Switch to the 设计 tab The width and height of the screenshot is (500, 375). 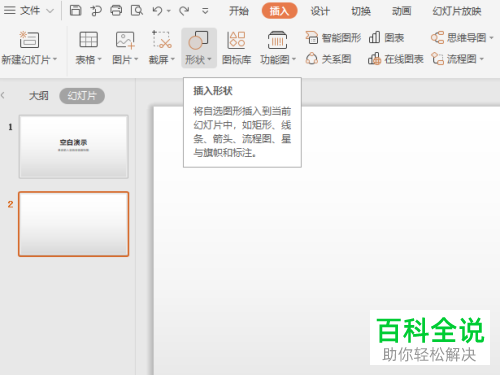(320, 11)
